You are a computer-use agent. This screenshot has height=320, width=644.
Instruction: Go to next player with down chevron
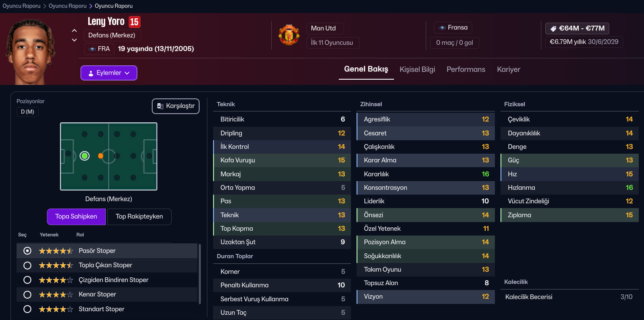click(74, 40)
